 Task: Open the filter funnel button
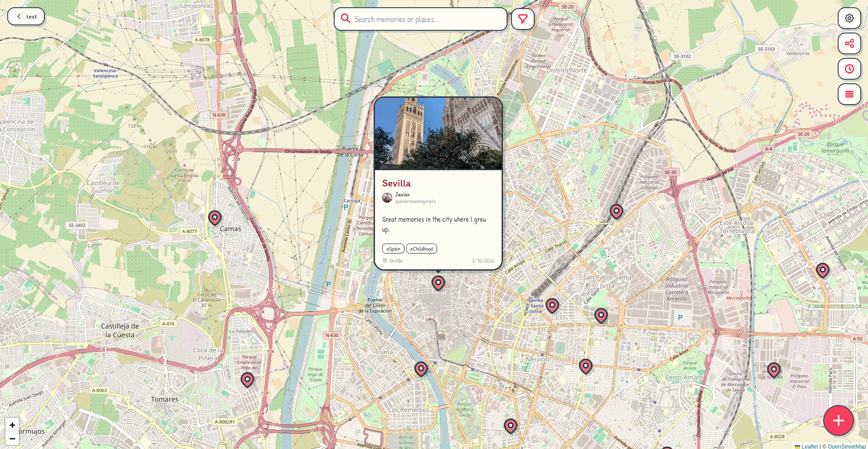pyautogui.click(x=522, y=19)
